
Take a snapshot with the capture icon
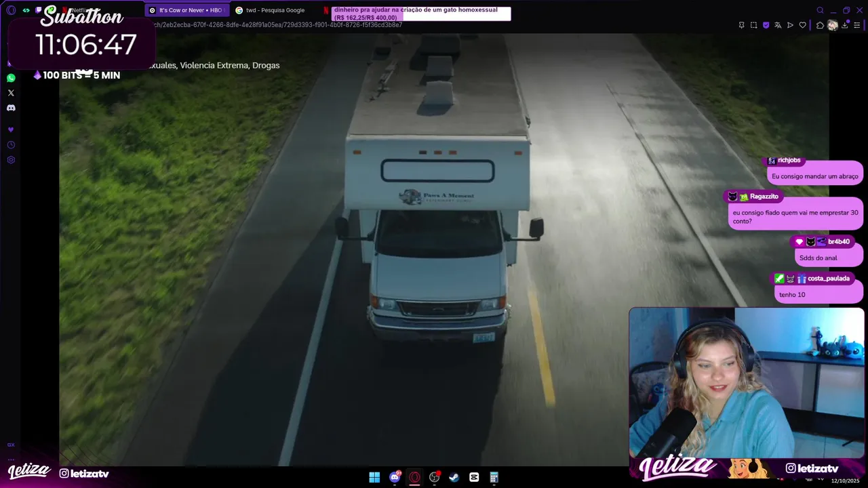point(753,25)
